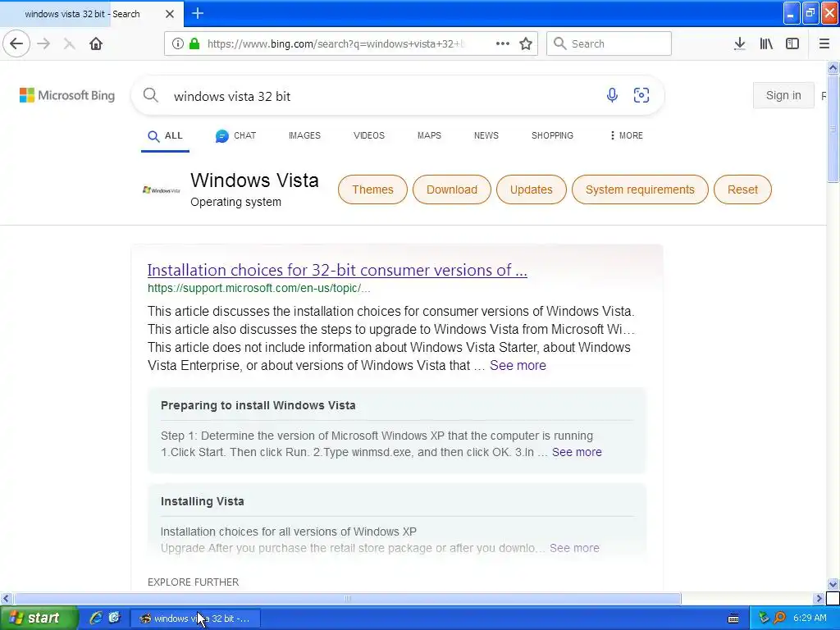The width and height of the screenshot is (840, 630).
Task: Go back with the browser back arrow
Action: (x=16, y=44)
